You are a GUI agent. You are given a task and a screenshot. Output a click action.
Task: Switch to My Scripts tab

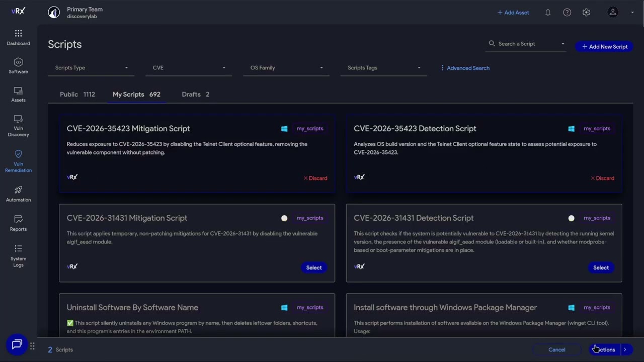point(136,95)
